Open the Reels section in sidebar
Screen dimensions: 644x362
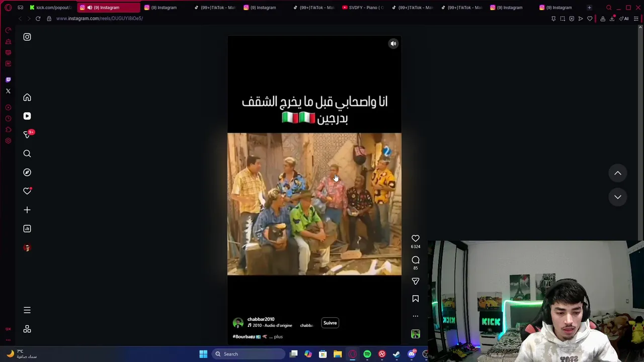(x=27, y=116)
